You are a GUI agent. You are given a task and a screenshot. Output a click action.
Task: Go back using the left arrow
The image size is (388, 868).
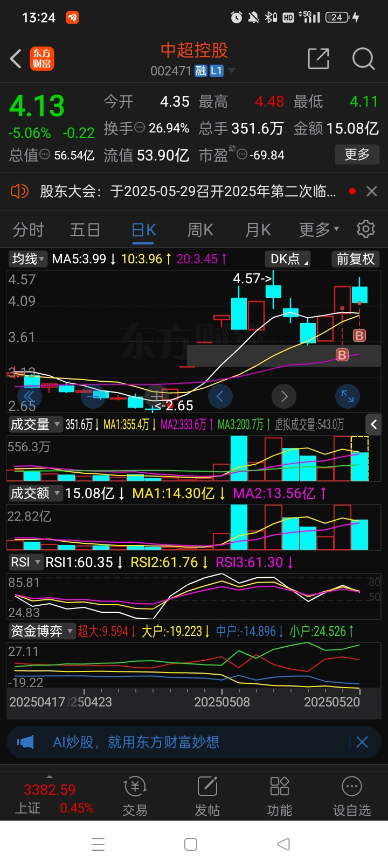pos(16,59)
